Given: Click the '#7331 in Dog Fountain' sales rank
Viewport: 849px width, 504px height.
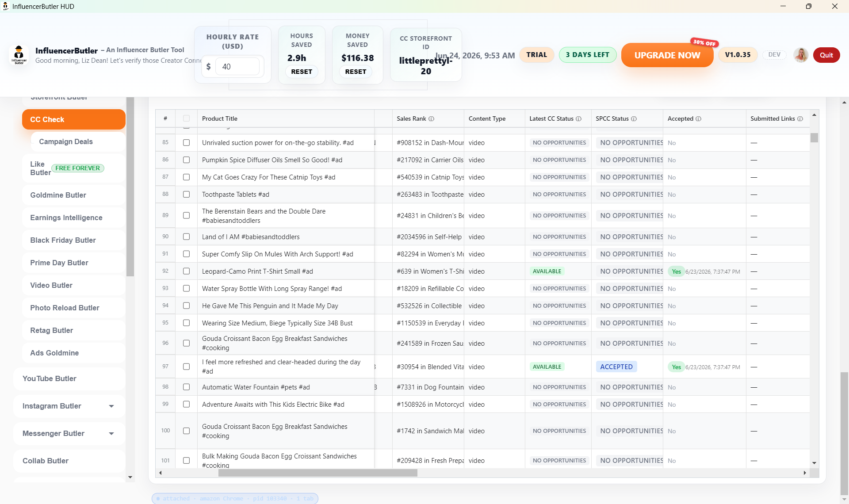Looking at the screenshot, I should [430, 387].
